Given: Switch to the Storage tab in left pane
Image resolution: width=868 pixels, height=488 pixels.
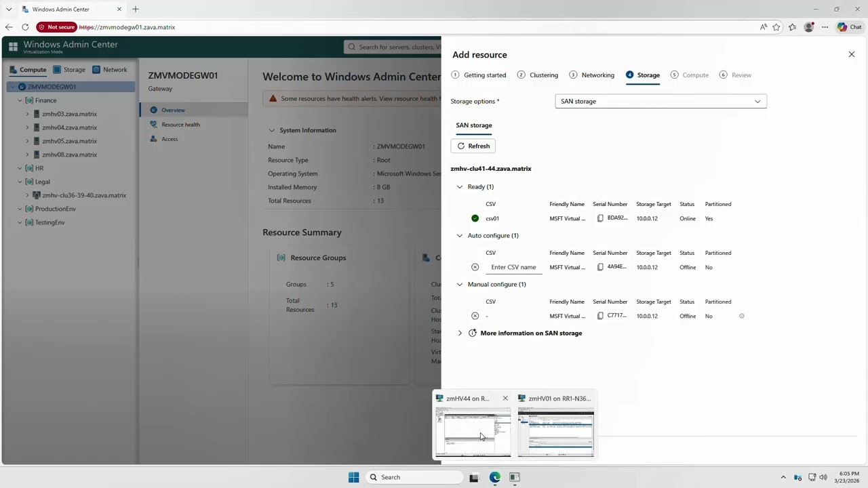Looking at the screenshot, I should (x=69, y=69).
